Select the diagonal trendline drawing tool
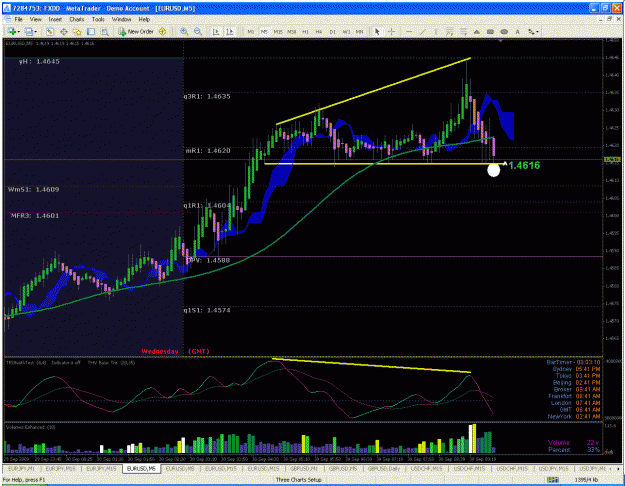This screenshot has width=625, height=486. pos(423,31)
